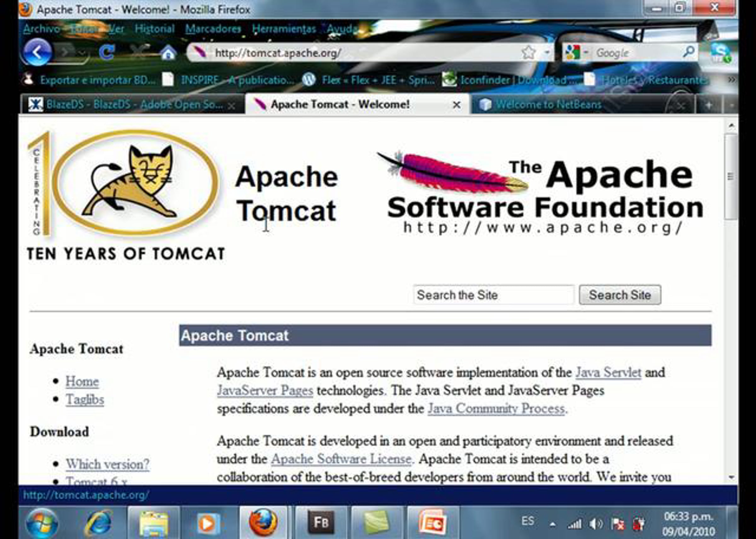Screen dimensions: 756x539
Task: Open Windows Media Player from taskbar
Action: (208, 524)
